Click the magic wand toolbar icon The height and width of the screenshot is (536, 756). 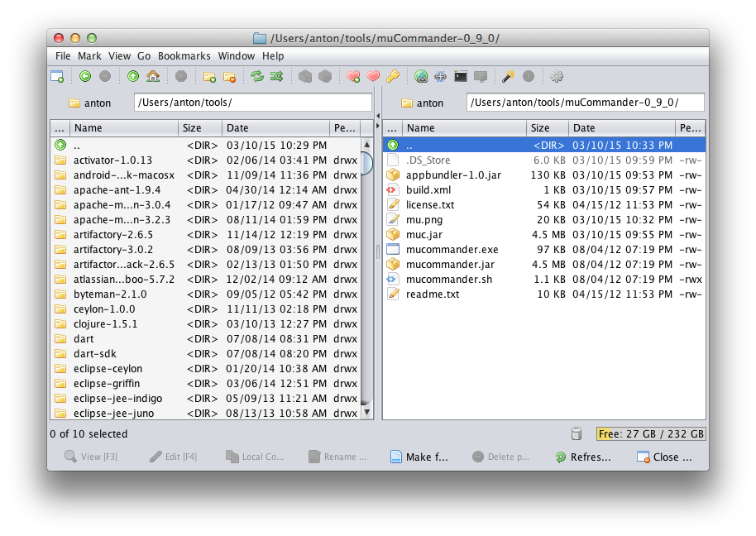point(508,76)
